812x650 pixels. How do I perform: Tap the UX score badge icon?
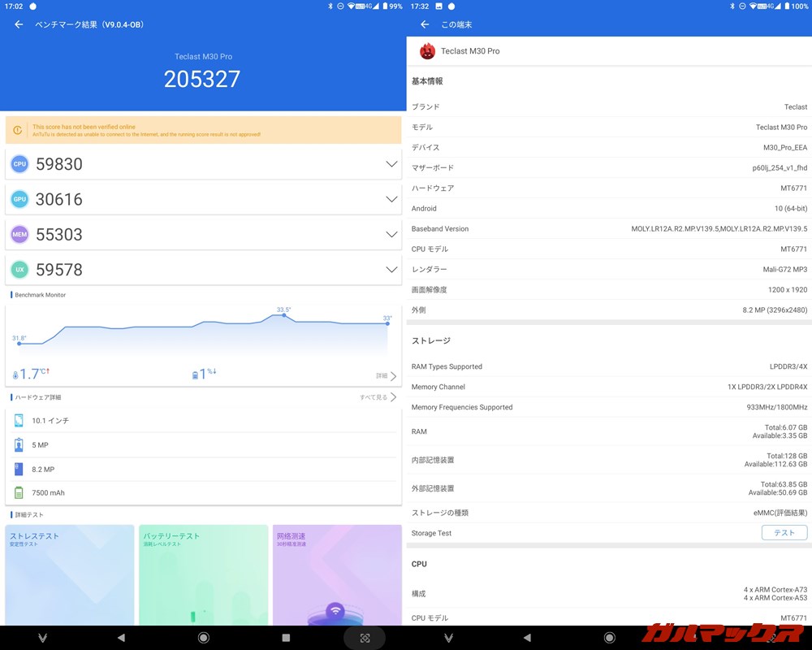(19, 269)
